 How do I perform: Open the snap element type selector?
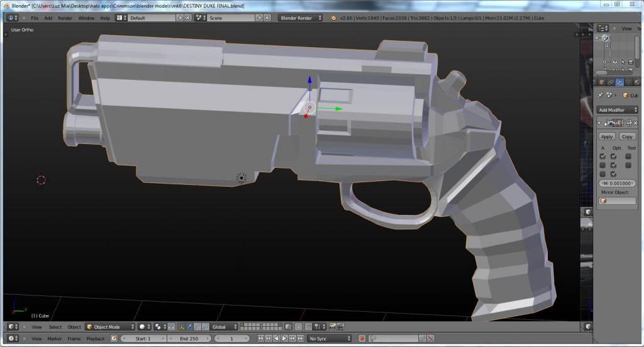[x=319, y=327]
